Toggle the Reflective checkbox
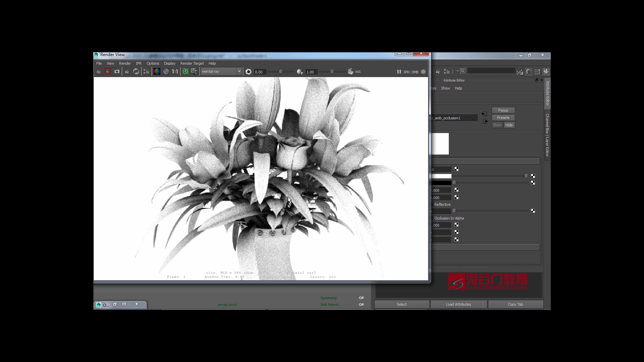Image resolution: width=644 pixels, height=362 pixels. (433, 204)
